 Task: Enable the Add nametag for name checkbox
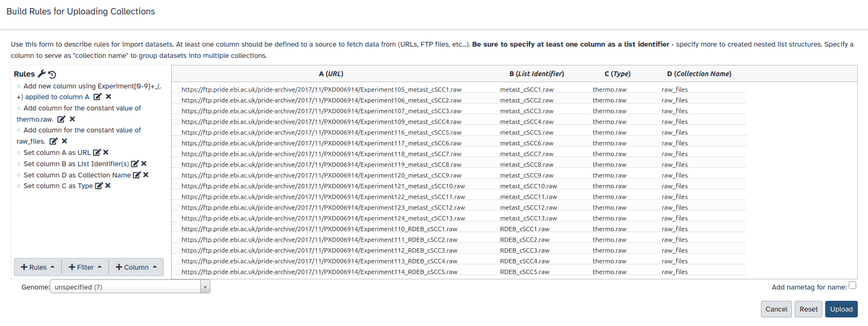(x=852, y=286)
